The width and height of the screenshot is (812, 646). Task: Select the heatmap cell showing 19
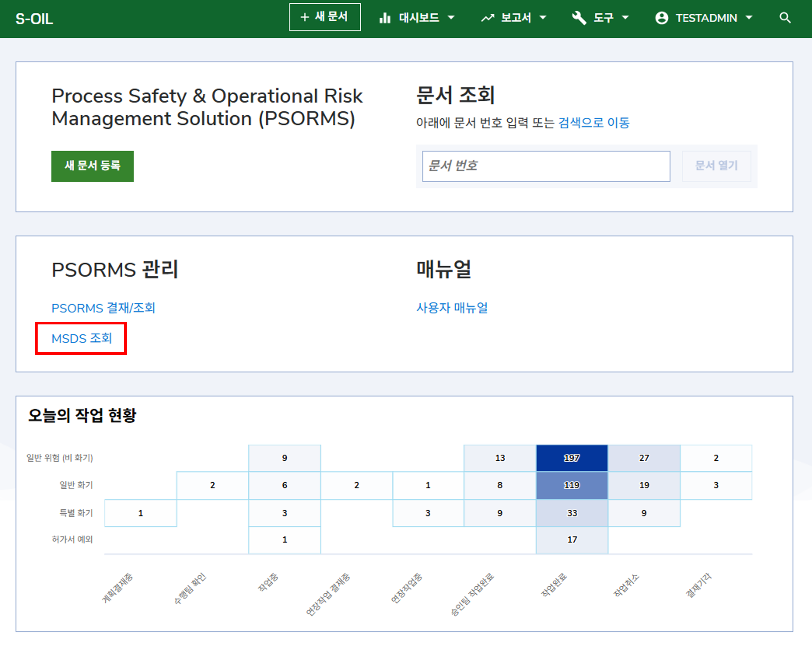pos(644,485)
